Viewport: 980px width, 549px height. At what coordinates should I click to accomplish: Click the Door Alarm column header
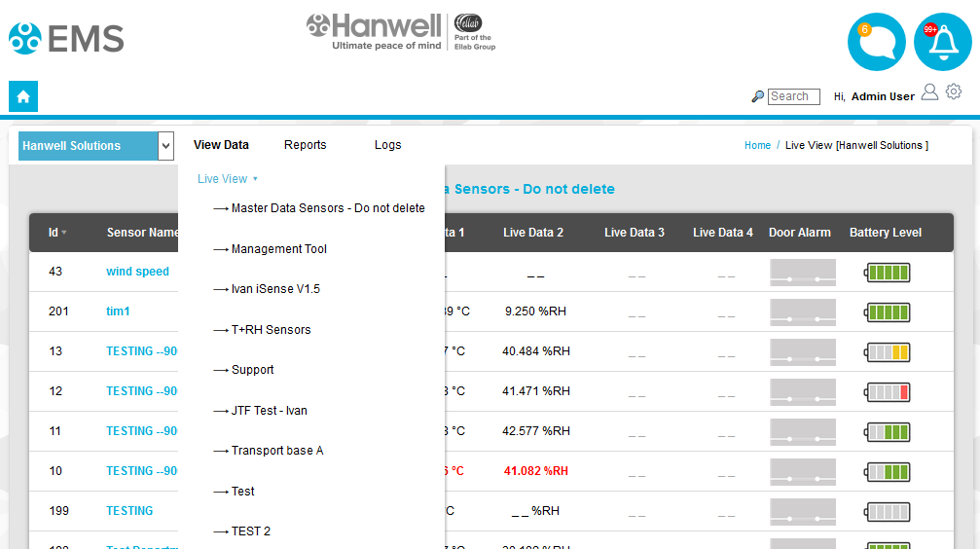[799, 233]
